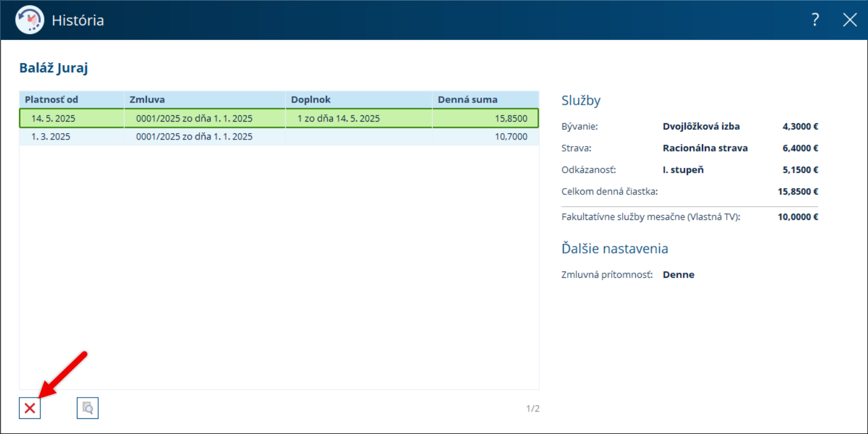The width and height of the screenshot is (868, 434).
Task: Click the Baláž Juraj name heading
Action: [54, 68]
